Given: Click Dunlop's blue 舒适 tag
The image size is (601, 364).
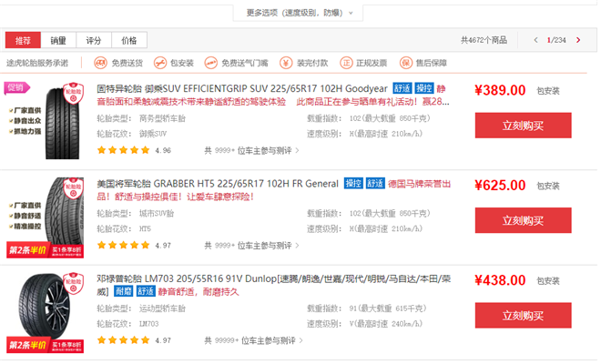Looking at the screenshot, I should (146, 291).
